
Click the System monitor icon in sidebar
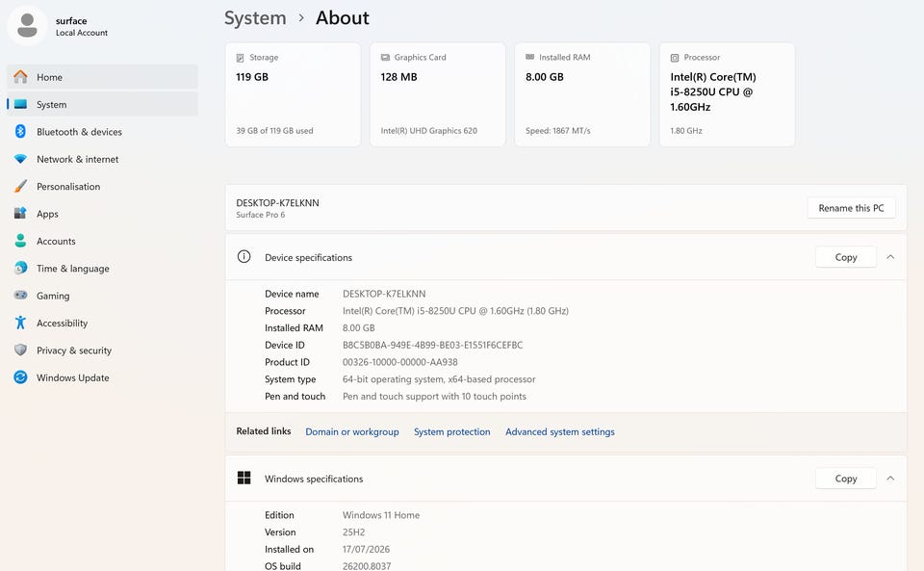(20, 104)
